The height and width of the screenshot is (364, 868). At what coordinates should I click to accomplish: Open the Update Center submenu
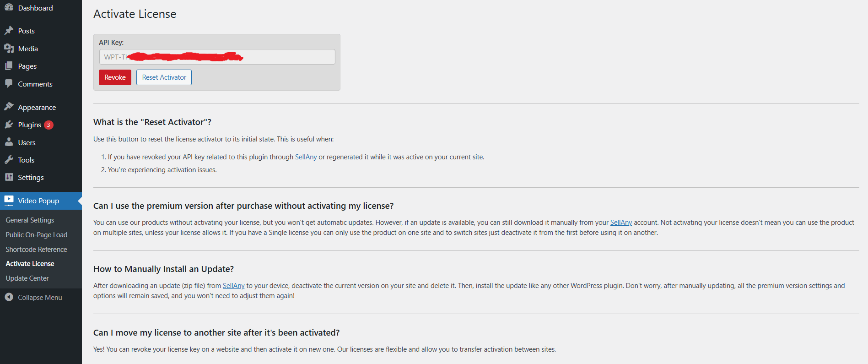point(27,278)
